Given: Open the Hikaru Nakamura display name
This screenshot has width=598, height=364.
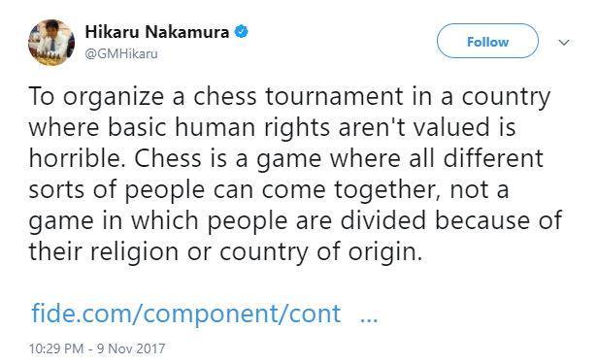Looking at the screenshot, I should click(x=156, y=32).
